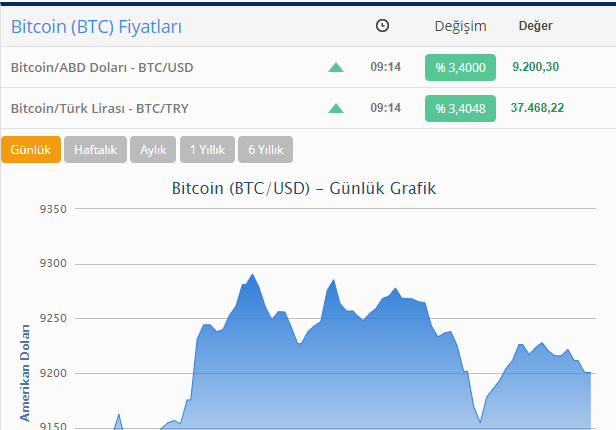
Task: Click the chart title Bitcoin (BTC/USD) – Günlük Grafik
Action: click(x=304, y=188)
